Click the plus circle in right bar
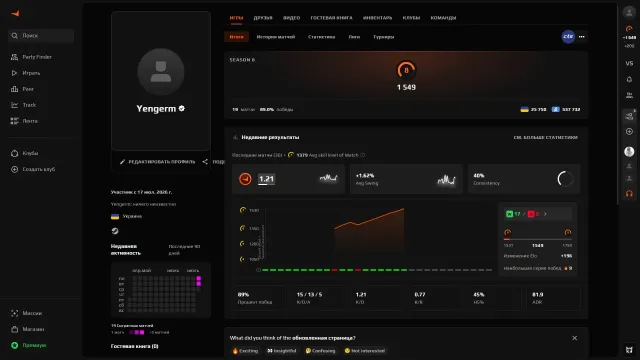Screen dimensions: 640x360 629,131
